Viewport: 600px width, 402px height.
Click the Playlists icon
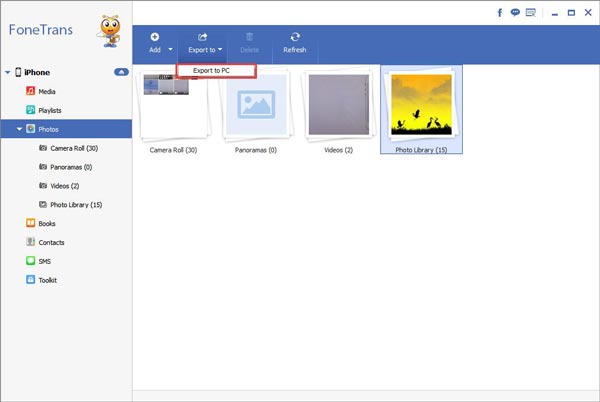[x=30, y=110]
